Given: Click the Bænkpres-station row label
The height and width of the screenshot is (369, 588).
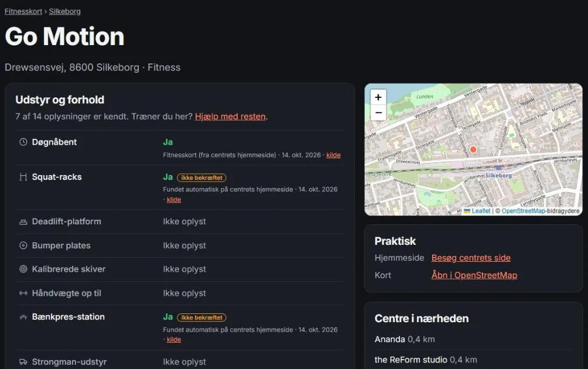Looking at the screenshot, I should coord(69,317).
